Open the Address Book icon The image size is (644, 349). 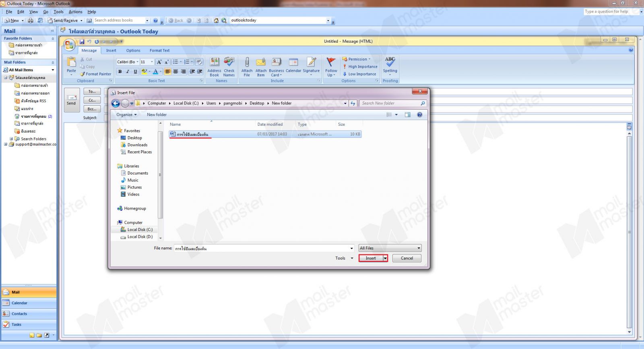215,62
